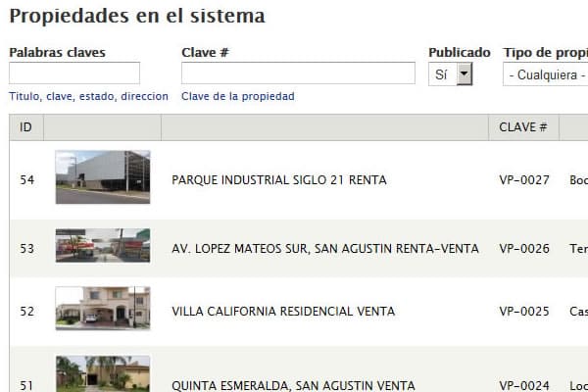588x392 pixels.
Task: Select AV. LOPEZ MATEOS SUR, SAN AGUSTIN RENTA-VENTA
Action: tap(325, 249)
